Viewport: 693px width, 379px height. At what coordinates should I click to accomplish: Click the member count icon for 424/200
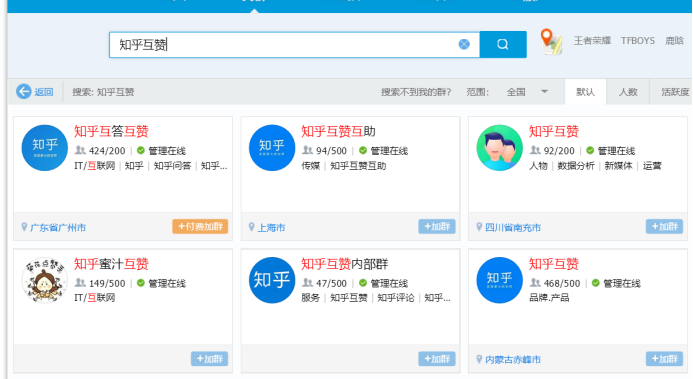[x=80, y=151]
